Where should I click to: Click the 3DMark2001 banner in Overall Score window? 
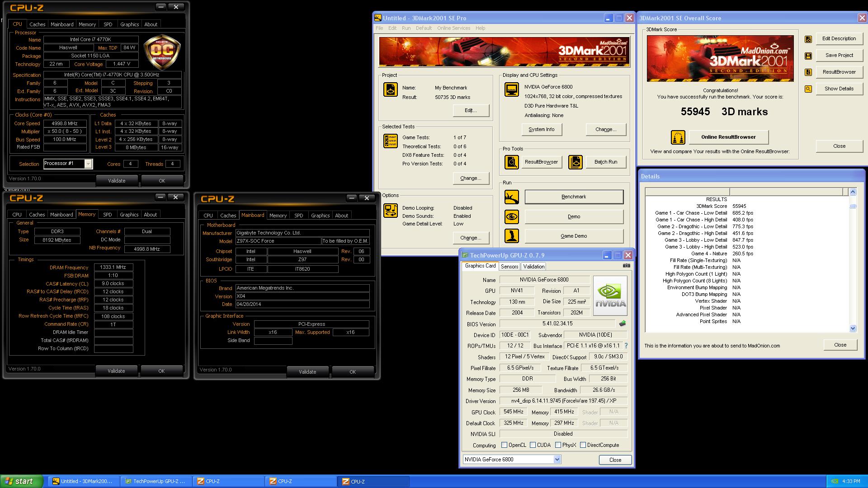[720, 58]
